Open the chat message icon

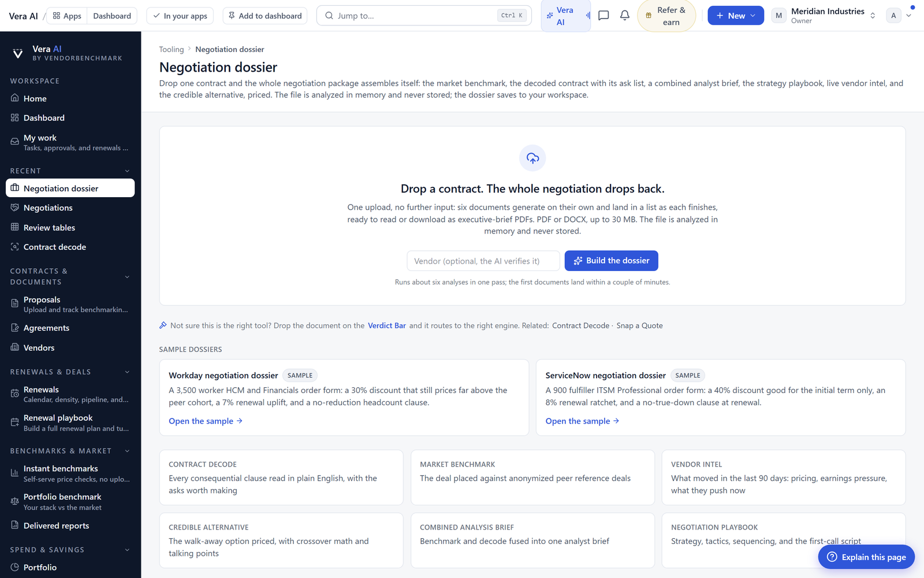point(603,16)
